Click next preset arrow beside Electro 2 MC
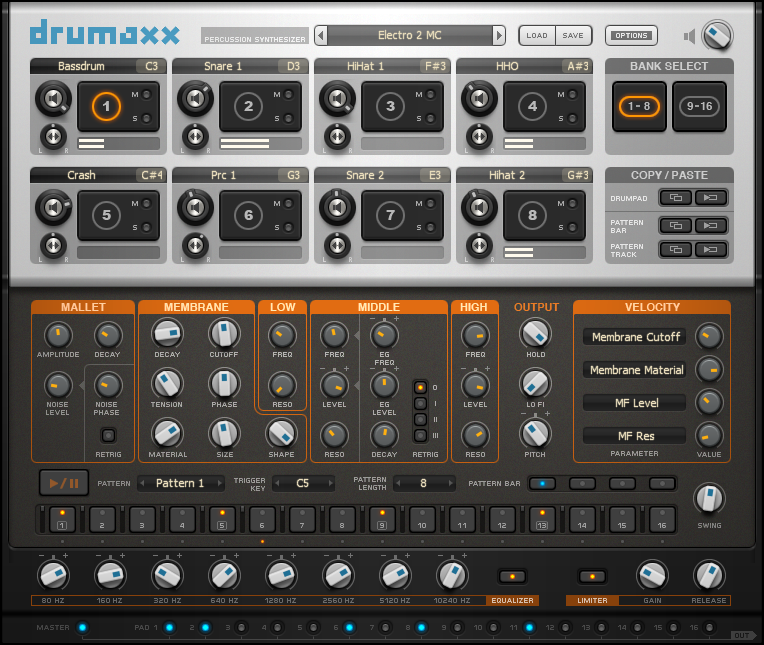The image size is (764, 645). (x=499, y=36)
